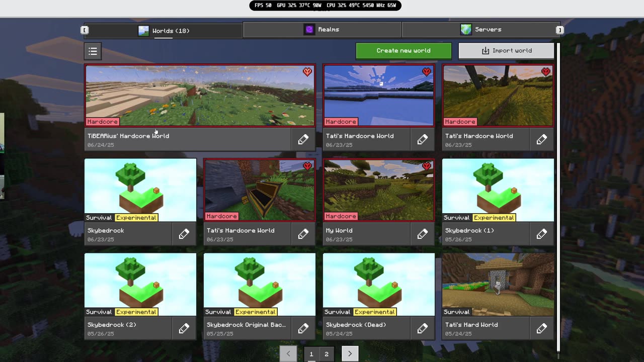
Task: Click the "Tati's Hard World" name label
Action: [471, 325]
